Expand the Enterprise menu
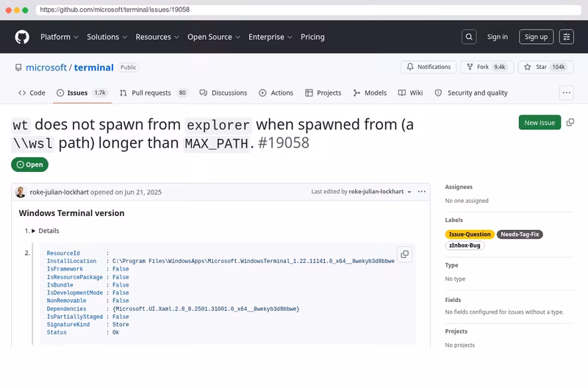Screen dimensions: 588x388 tap(270, 37)
